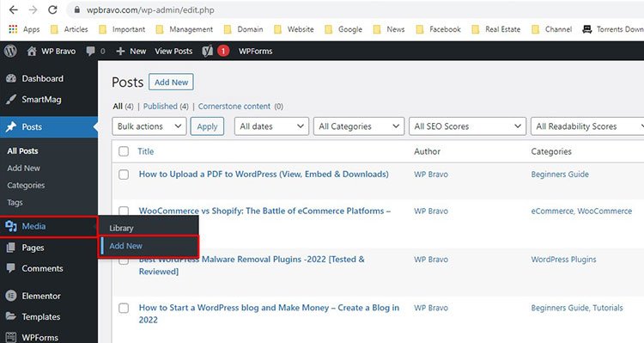The height and width of the screenshot is (343, 644).
Task: Reload the page with the refresh icon
Action: point(52,9)
